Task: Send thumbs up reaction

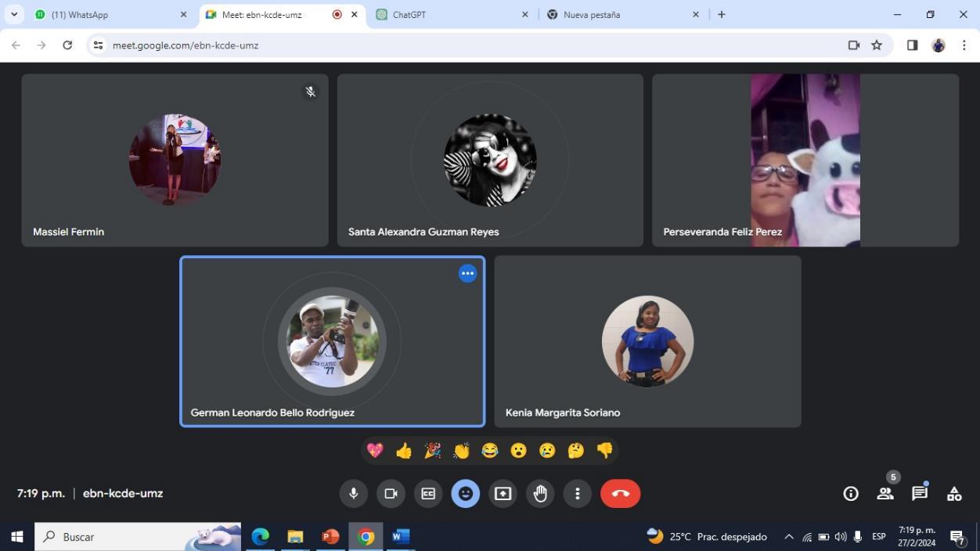Action: 404,451
